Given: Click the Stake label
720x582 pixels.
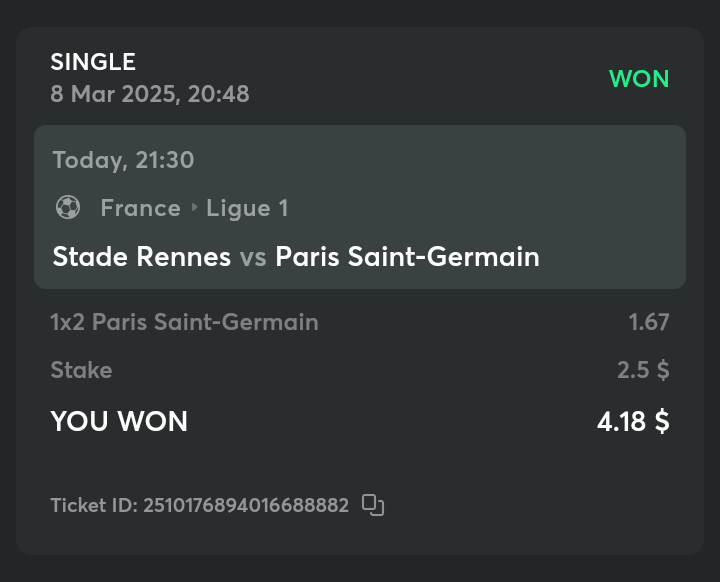Looking at the screenshot, I should click(81, 370).
